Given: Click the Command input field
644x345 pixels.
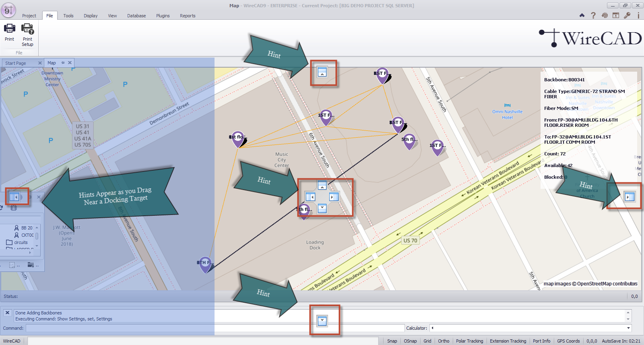Looking at the screenshot, I should (215, 328).
